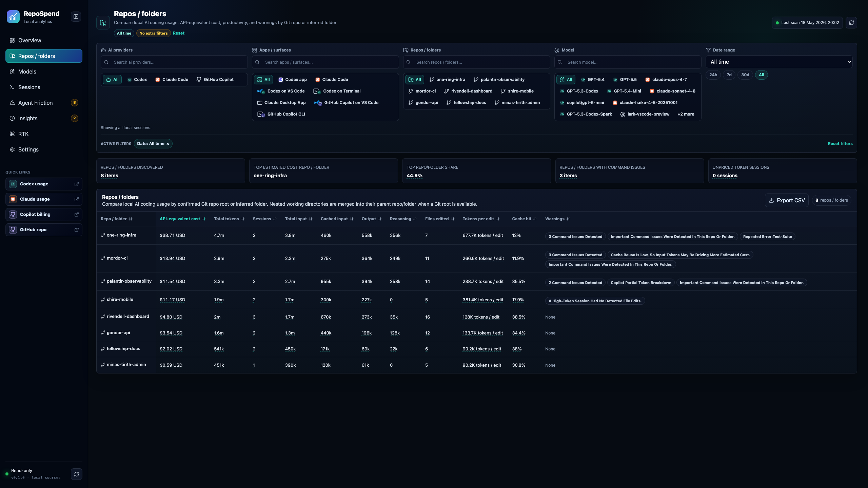Remove the Date: All time filter chip
This screenshot has height=488, width=868.
point(167,144)
